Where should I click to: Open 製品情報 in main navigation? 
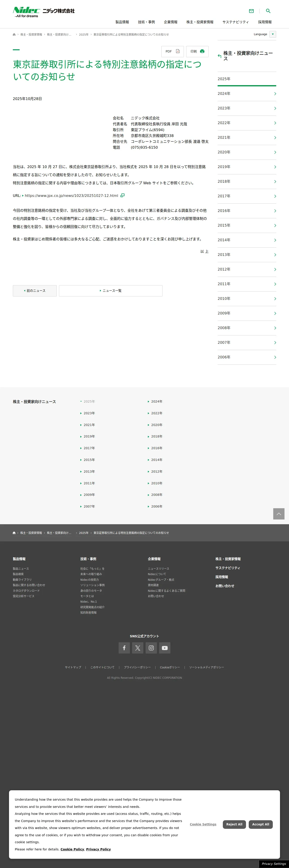tap(122, 22)
